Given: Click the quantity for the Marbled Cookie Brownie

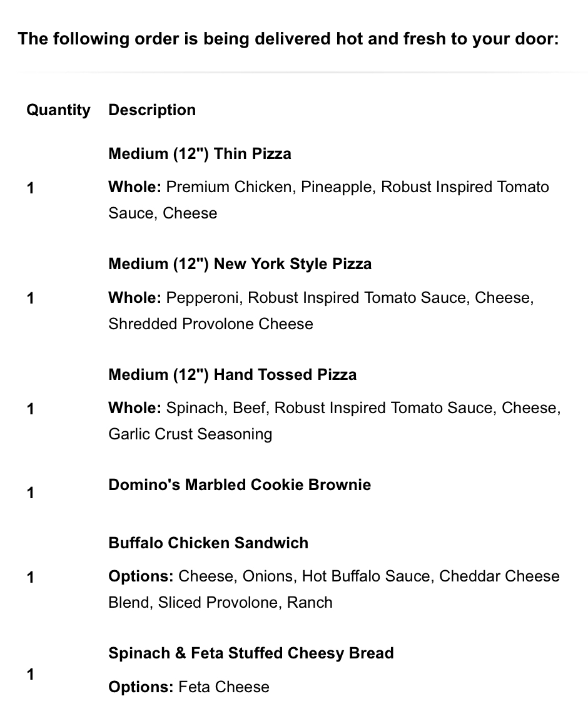Looking at the screenshot, I should 31,493.
